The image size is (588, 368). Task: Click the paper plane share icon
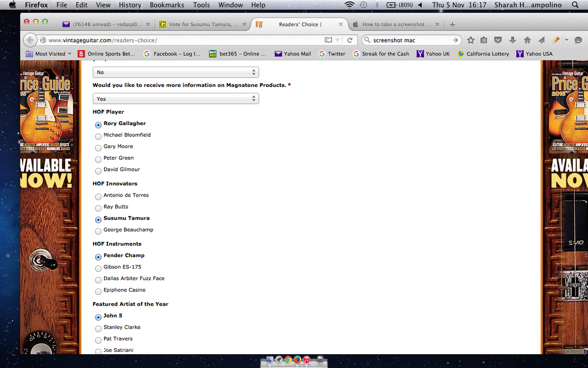coord(541,40)
